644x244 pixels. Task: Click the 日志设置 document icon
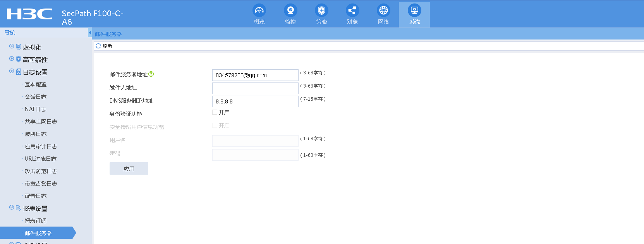tap(18, 72)
